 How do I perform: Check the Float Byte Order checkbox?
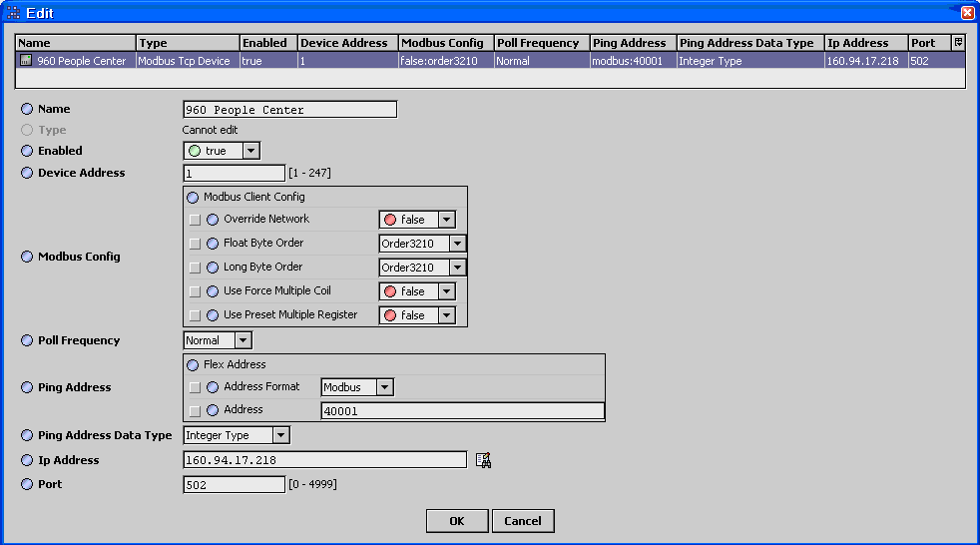pyautogui.click(x=196, y=244)
